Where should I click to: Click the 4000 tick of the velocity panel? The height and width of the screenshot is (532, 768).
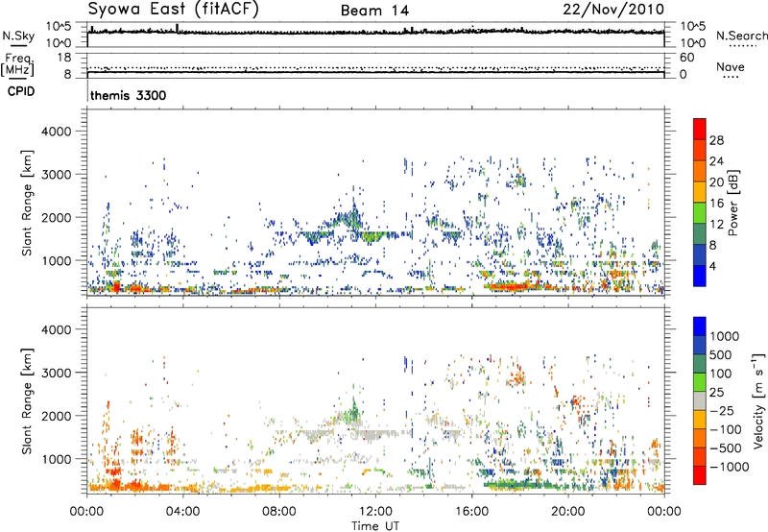point(57,329)
